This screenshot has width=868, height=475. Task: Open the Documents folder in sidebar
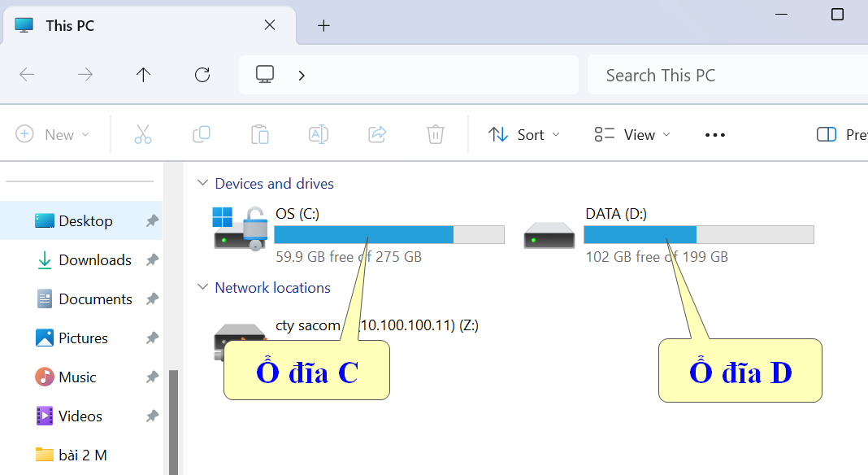click(x=95, y=299)
